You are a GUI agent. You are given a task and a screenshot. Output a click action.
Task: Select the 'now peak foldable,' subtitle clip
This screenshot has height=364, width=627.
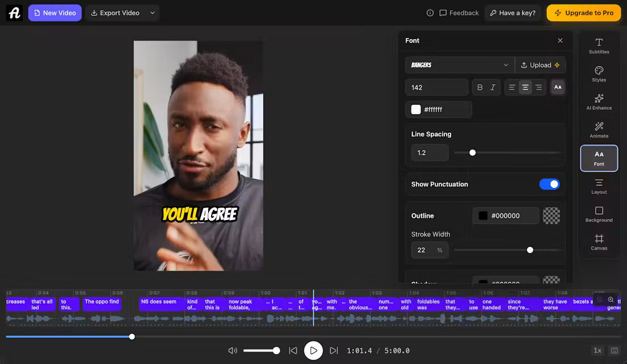246,304
